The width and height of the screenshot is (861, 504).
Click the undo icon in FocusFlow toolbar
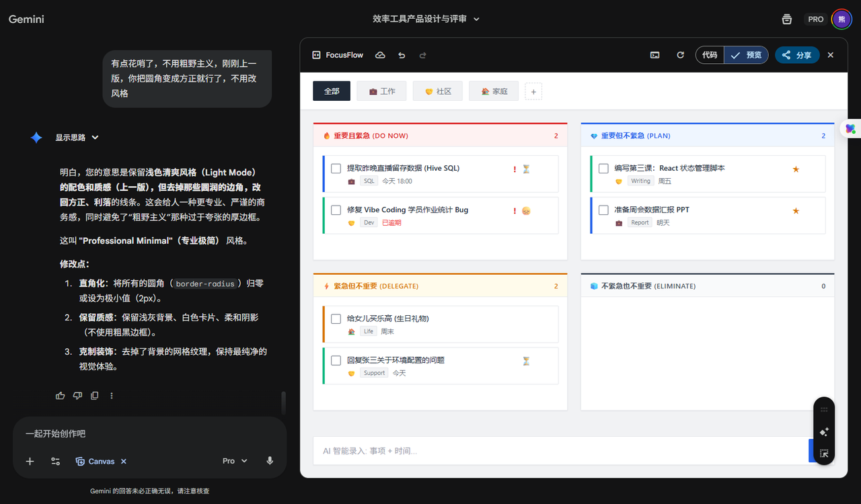(x=402, y=55)
